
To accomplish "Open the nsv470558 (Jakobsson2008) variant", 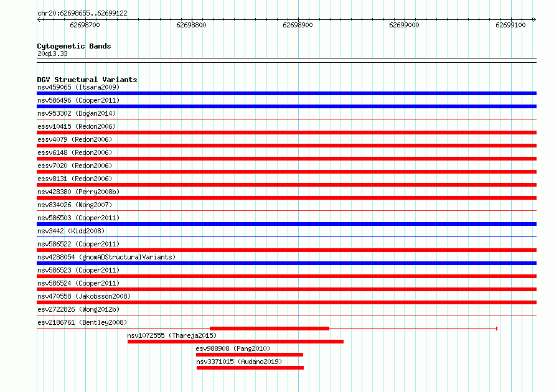I will point(84,296).
